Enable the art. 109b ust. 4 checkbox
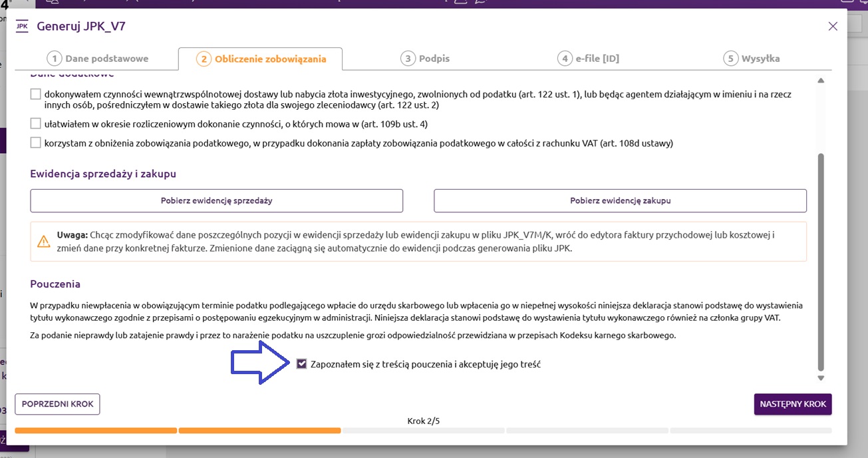The height and width of the screenshot is (458, 868). pyautogui.click(x=36, y=123)
